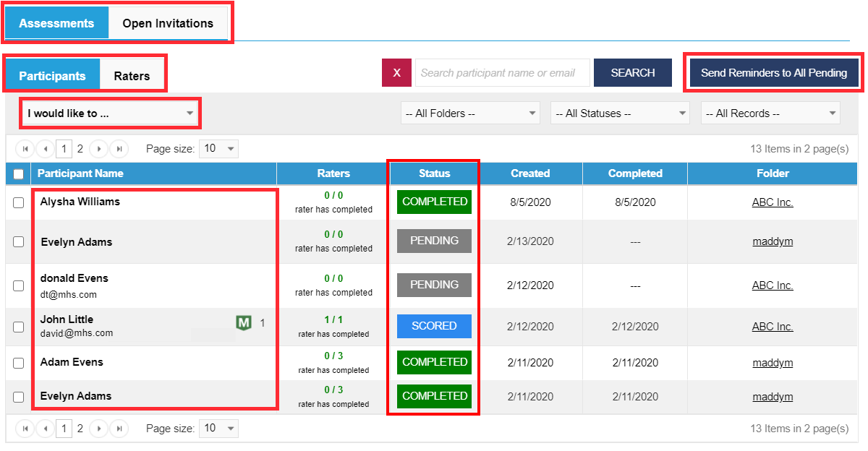Sort by Participant Name column header
This screenshot has width=868, height=451.
click(80, 173)
